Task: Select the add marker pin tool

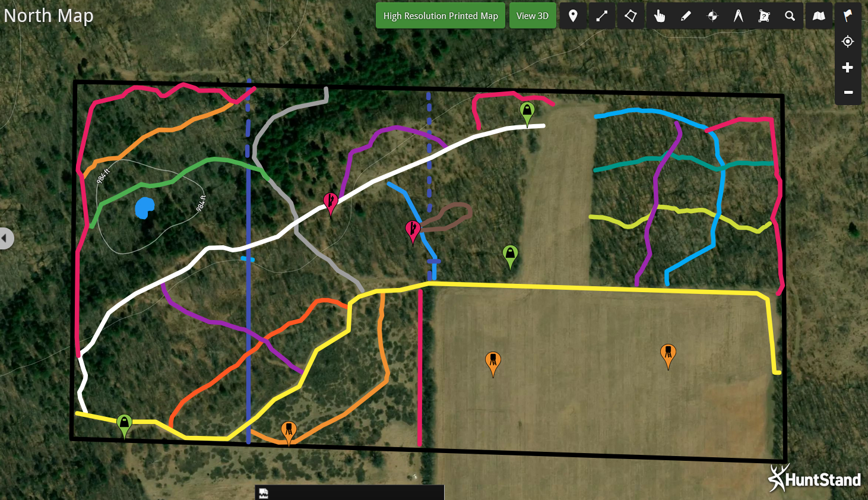Action: click(573, 16)
